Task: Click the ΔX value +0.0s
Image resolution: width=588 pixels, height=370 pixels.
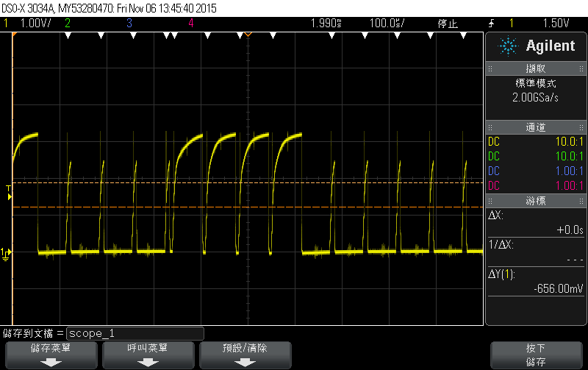Action: click(570, 230)
